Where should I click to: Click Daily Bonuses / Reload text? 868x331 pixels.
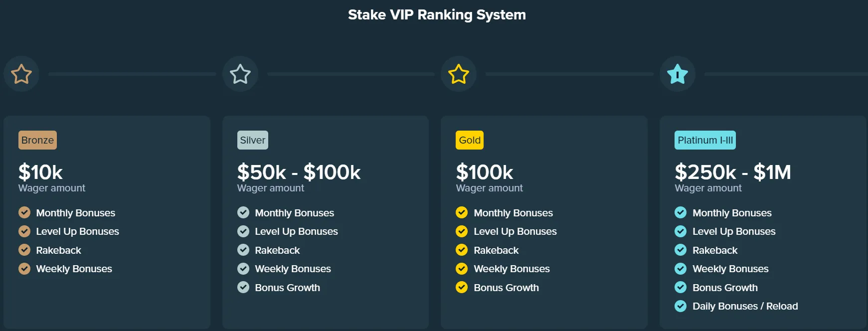[x=745, y=306]
